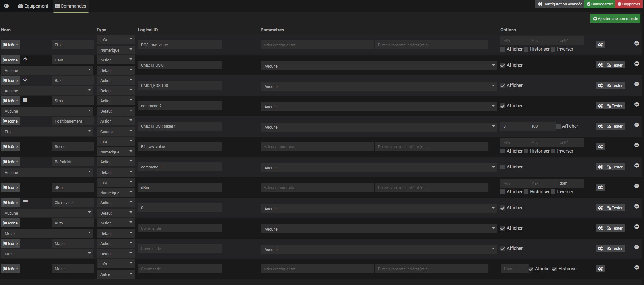Delete the Scene command using minus icon
644x285 pixels.
click(x=636, y=145)
